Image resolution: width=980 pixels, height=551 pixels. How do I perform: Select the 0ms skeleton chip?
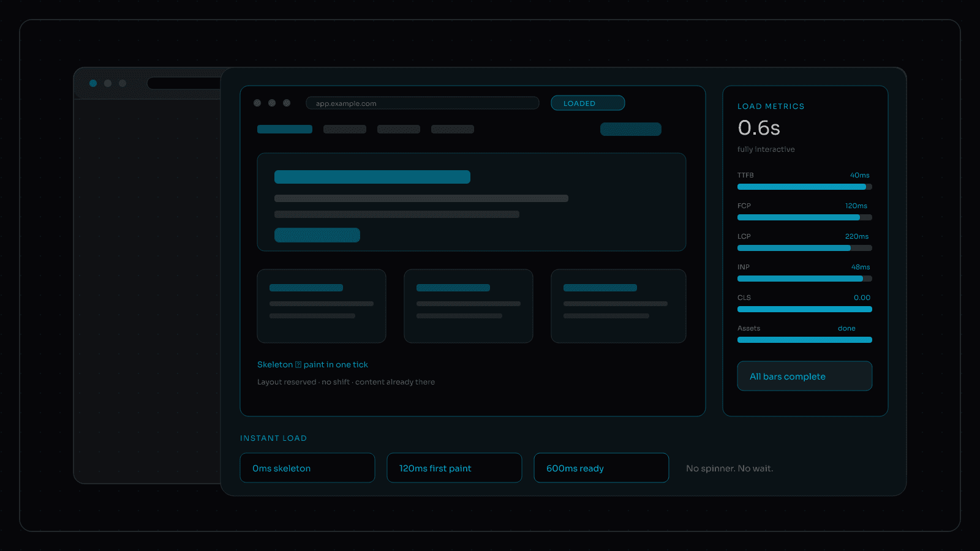pyautogui.click(x=307, y=468)
